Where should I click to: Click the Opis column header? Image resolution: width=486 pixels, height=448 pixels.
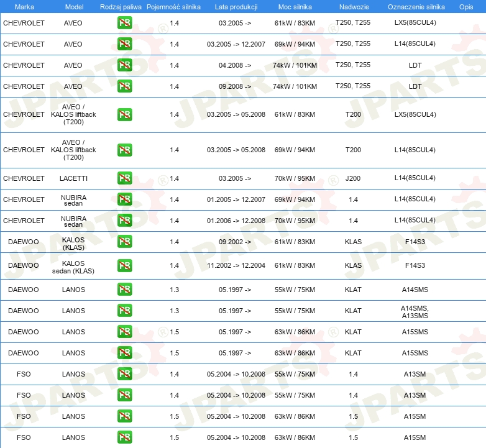pyautogui.click(x=466, y=7)
